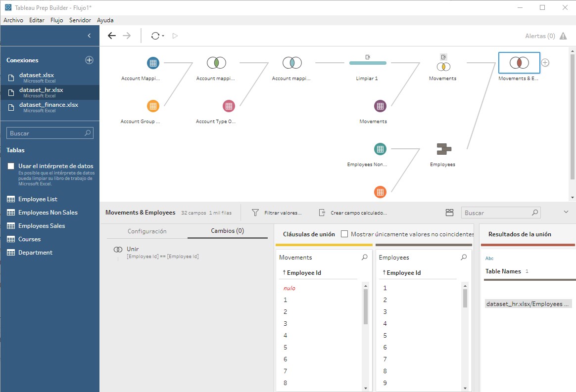
Task: Select the Limpiar 1 clean step
Action: 368,63
